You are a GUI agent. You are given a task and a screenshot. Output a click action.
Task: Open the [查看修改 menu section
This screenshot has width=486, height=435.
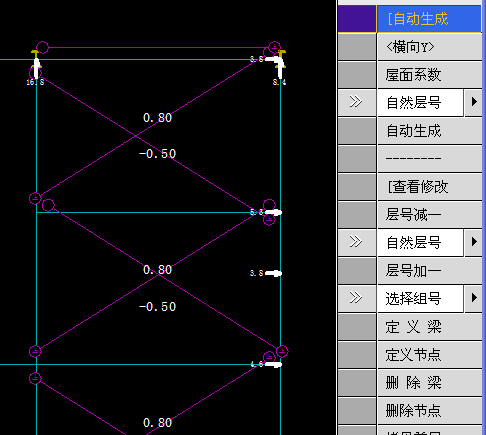point(429,186)
